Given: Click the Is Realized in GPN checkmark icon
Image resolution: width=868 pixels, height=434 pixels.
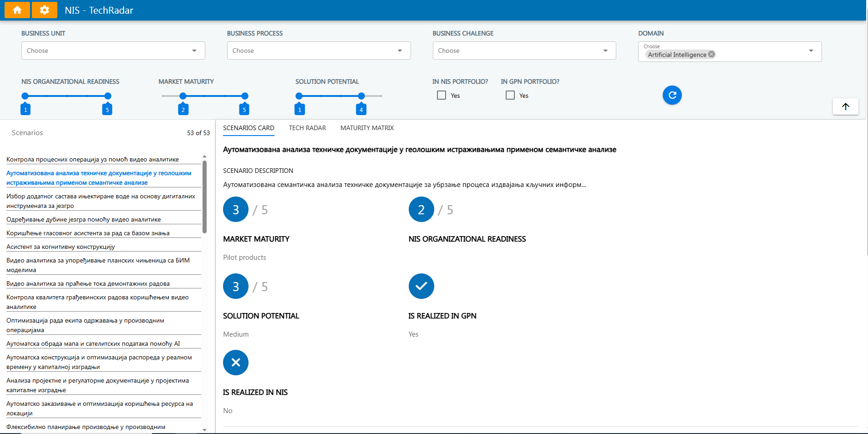Looking at the screenshot, I should (x=421, y=286).
